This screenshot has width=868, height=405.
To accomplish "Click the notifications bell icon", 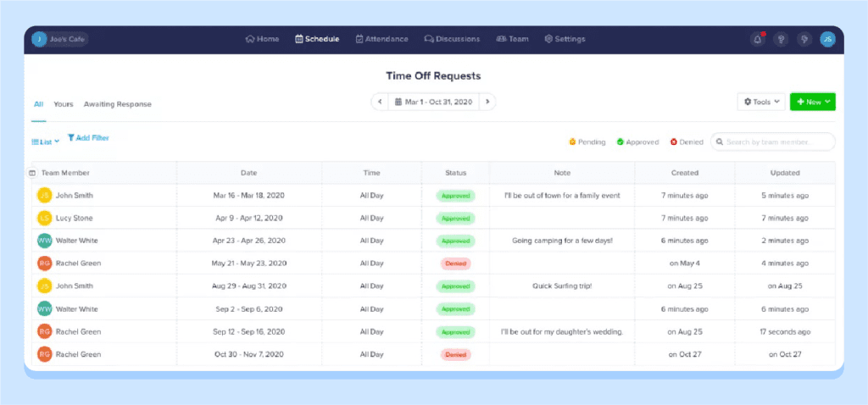I will point(757,39).
